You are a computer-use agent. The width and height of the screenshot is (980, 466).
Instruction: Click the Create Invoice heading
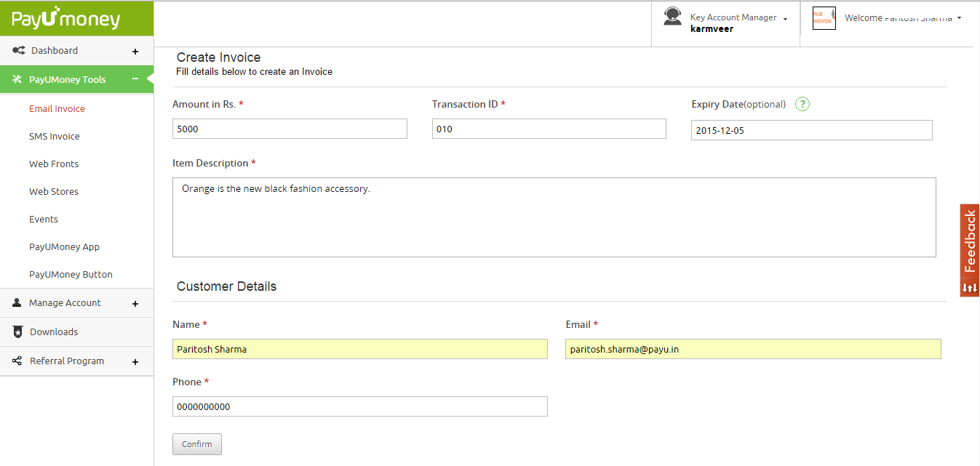[x=218, y=57]
